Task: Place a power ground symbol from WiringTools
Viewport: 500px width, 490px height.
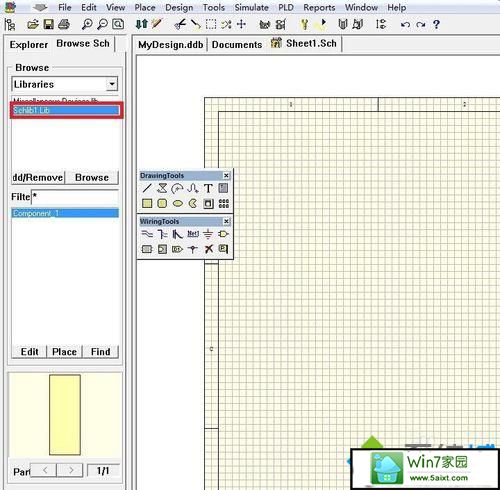Action: tap(208, 234)
